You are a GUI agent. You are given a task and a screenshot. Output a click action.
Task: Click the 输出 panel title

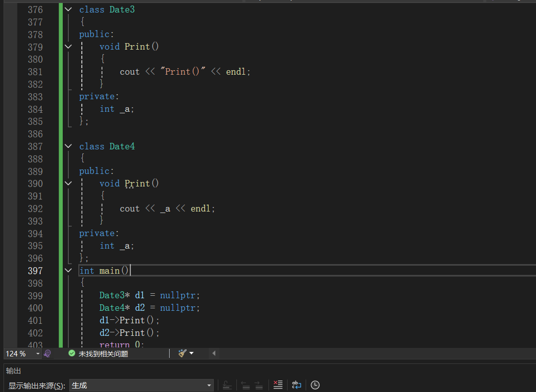(x=14, y=371)
